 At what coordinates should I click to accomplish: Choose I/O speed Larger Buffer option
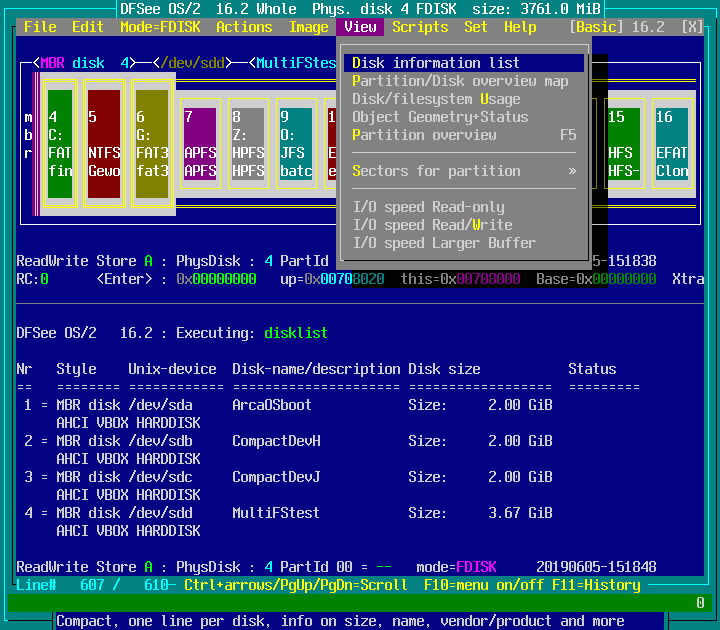point(444,243)
